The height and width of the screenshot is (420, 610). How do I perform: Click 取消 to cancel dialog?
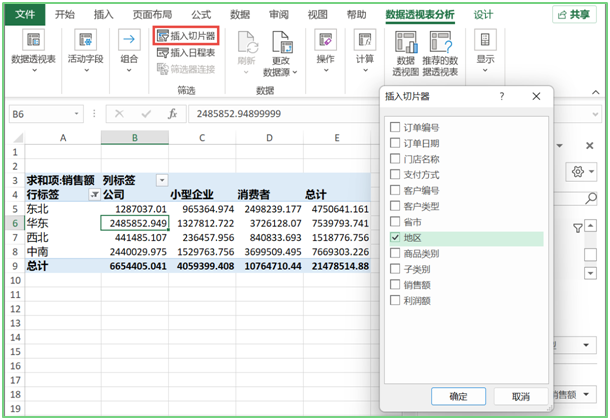(521, 396)
